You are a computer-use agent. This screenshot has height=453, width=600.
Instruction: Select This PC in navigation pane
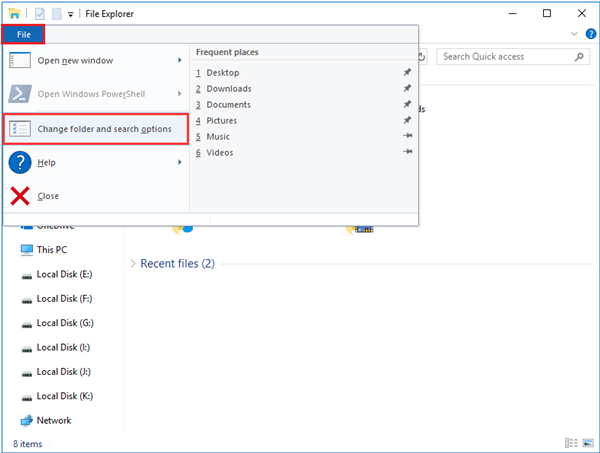[52, 250]
